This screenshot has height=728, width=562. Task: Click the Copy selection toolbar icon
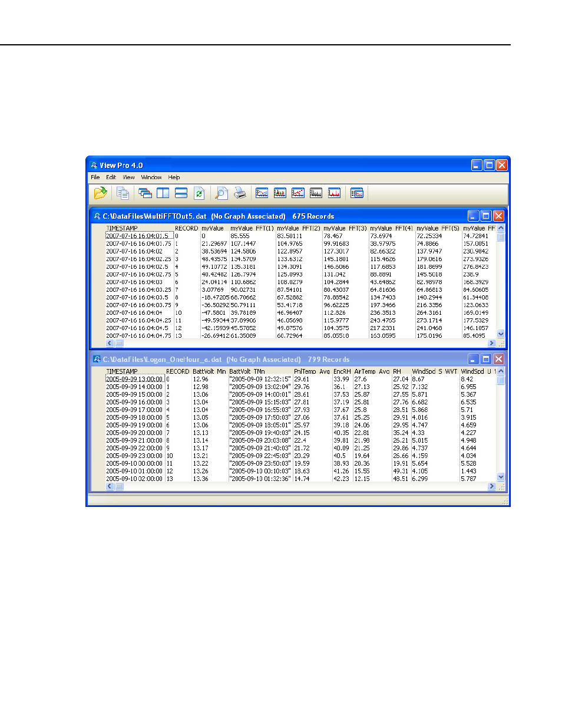point(123,193)
